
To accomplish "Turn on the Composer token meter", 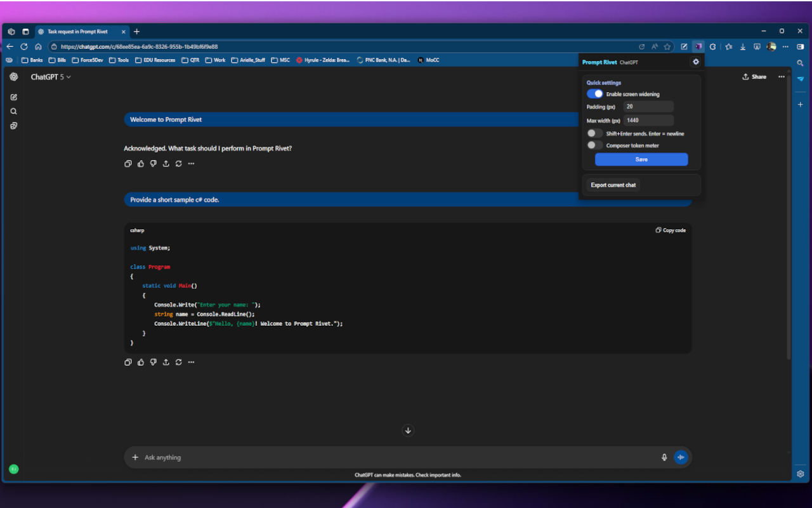I will [595, 145].
